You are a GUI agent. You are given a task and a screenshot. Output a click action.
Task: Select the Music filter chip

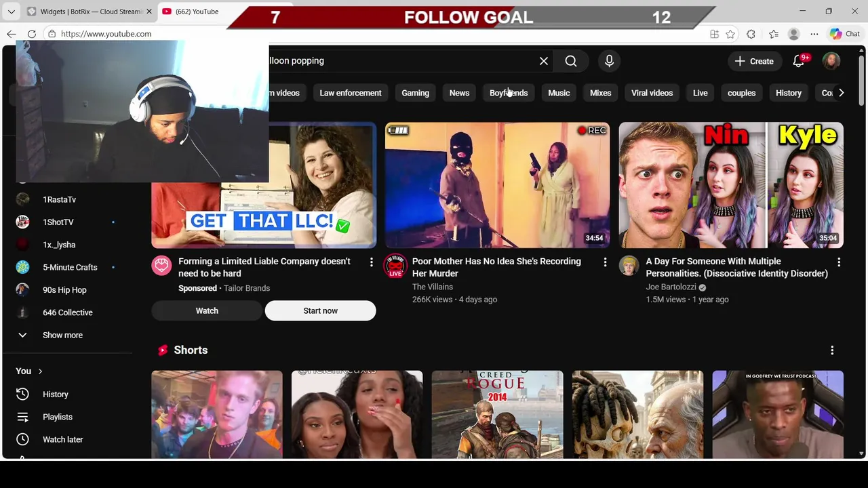pyautogui.click(x=559, y=93)
